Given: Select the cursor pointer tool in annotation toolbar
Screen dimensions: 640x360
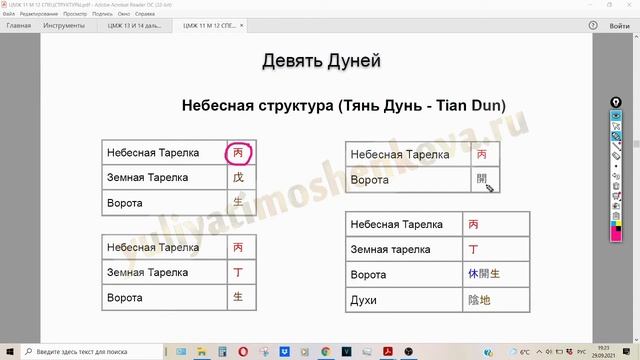Looking at the screenshot, I should 616,126.
